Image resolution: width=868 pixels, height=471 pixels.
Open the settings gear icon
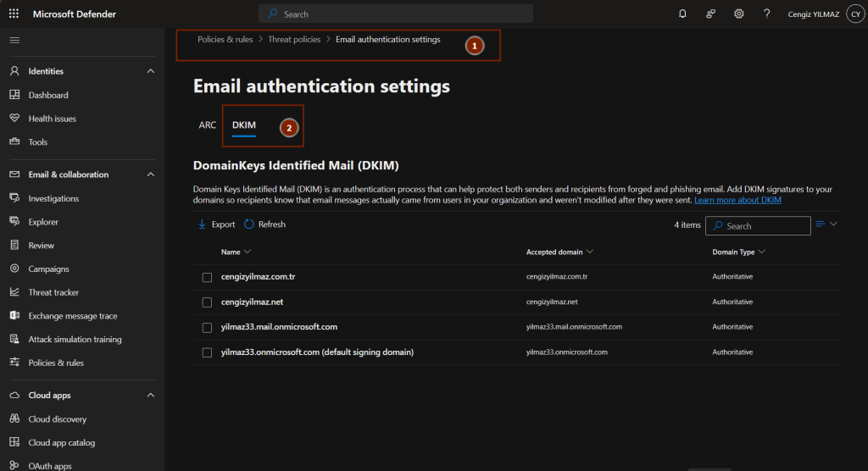click(739, 14)
